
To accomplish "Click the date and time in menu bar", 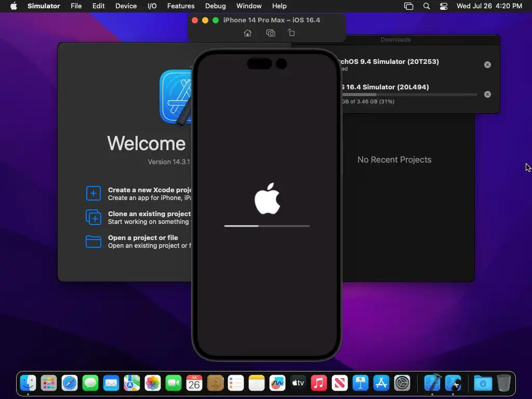I will (489, 6).
